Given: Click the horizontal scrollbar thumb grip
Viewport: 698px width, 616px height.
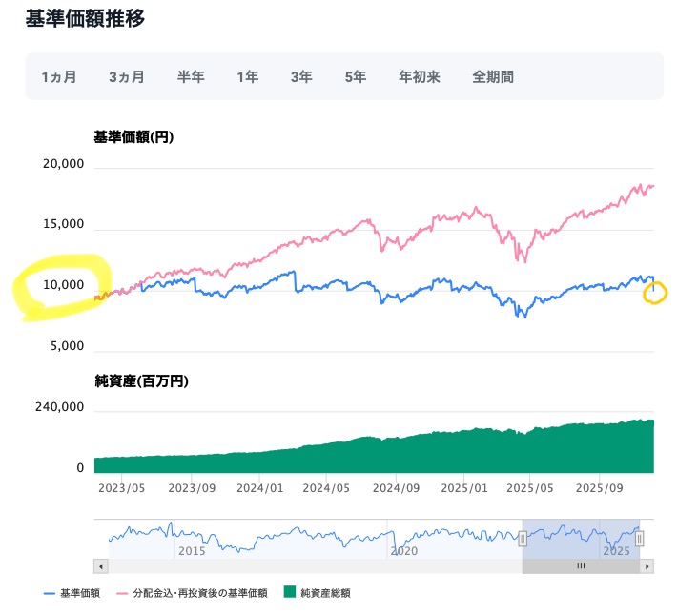Looking at the screenshot, I should click(580, 565).
